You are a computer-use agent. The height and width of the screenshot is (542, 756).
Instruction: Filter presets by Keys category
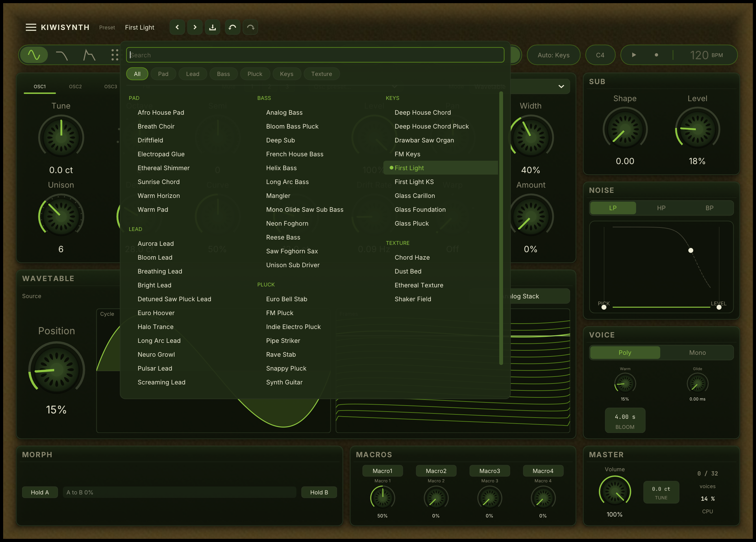point(287,74)
